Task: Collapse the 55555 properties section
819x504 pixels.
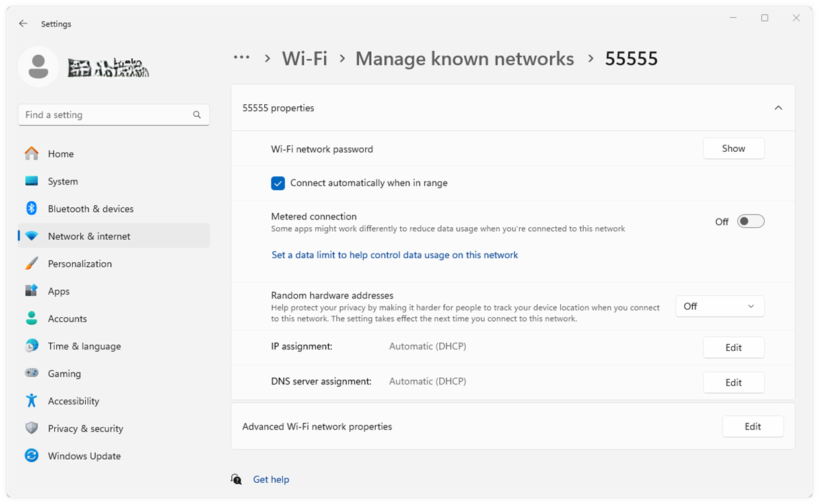Action: [778, 108]
